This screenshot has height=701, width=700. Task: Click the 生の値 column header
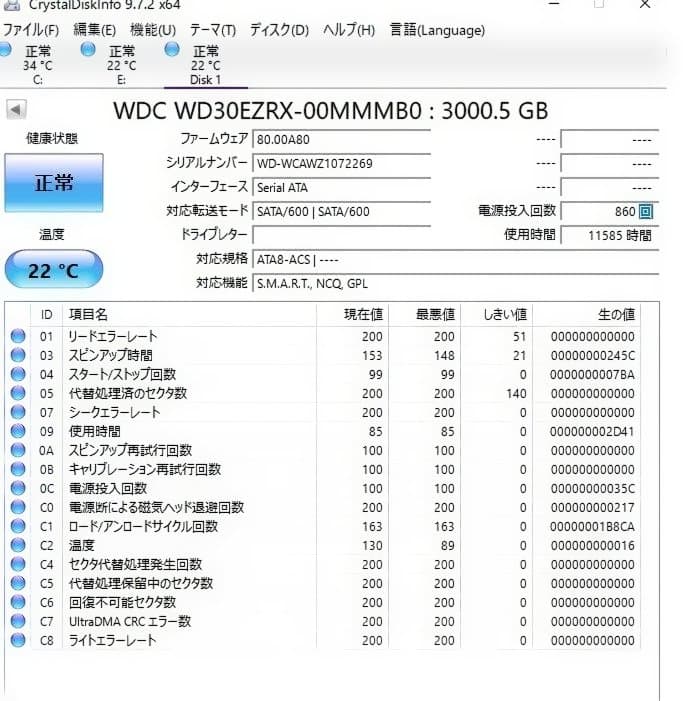pos(586,315)
